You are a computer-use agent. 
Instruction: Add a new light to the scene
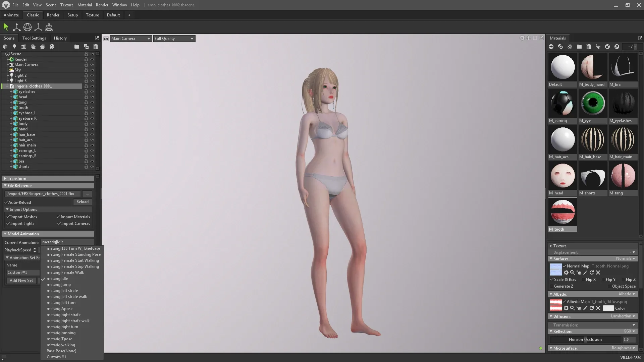(x=14, y=47)
